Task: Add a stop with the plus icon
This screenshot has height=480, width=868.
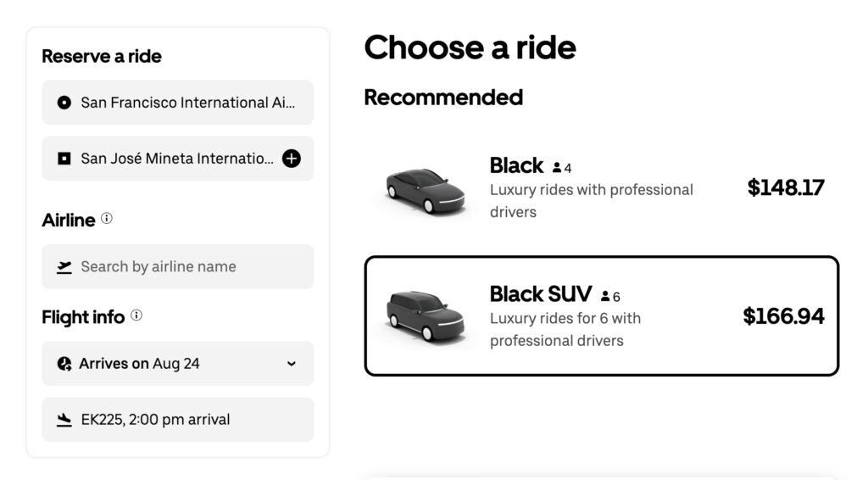Action: click(x=291, y=159)
